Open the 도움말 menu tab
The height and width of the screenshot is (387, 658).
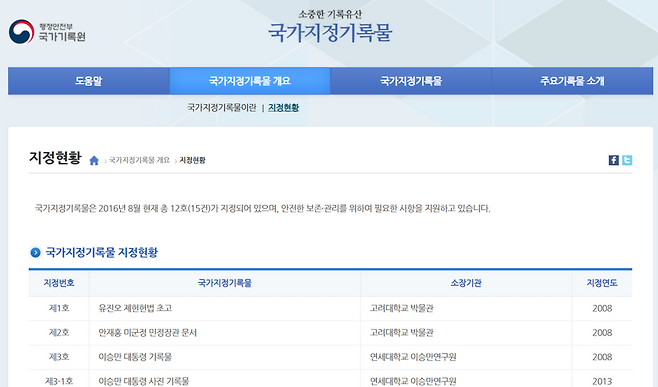(89, 81)
